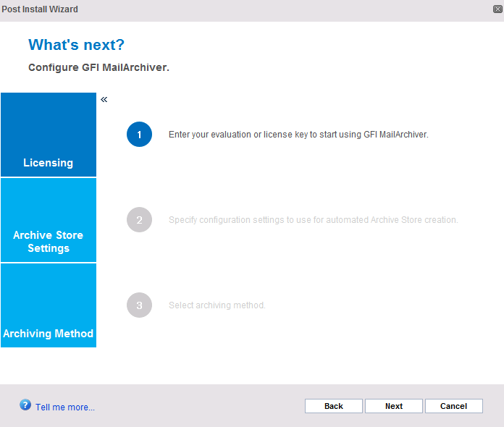Click the Back button

(334, 406)
